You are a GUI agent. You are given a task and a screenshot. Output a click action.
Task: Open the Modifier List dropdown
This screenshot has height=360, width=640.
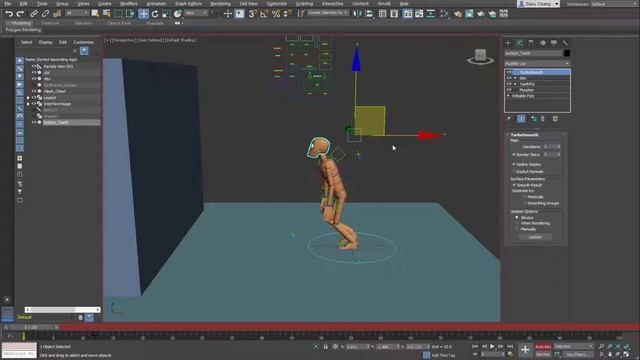coord(537,64)
